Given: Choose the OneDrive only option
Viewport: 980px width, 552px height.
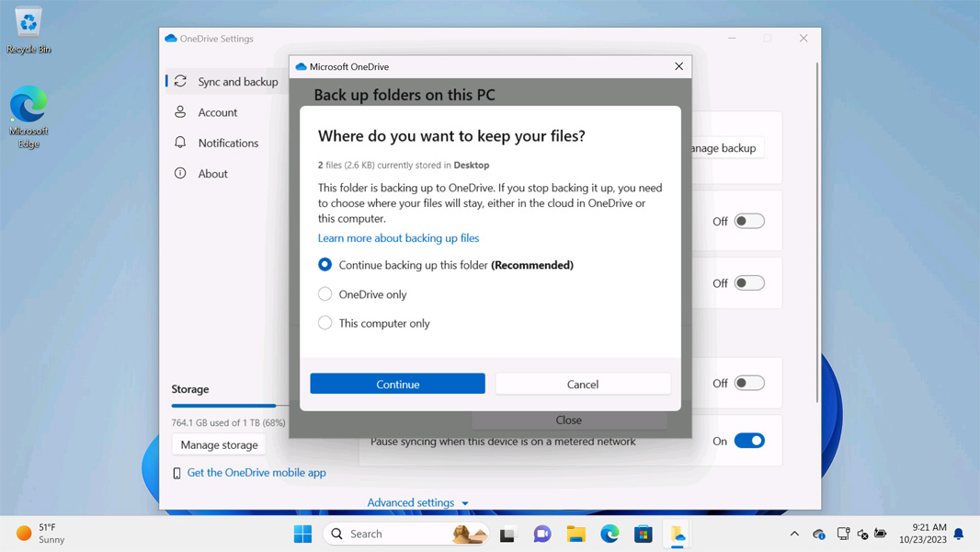Looking at the screenshot, I should pos(324,293).
